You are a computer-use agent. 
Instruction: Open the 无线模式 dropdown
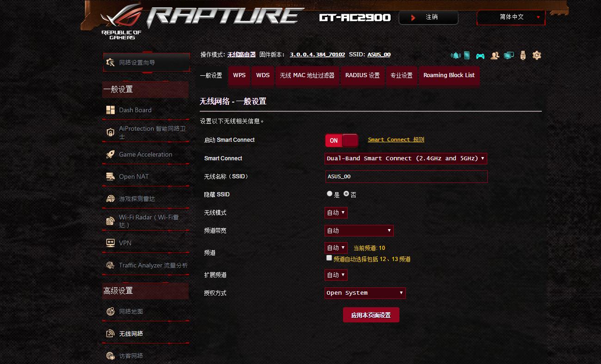[336, 212]
